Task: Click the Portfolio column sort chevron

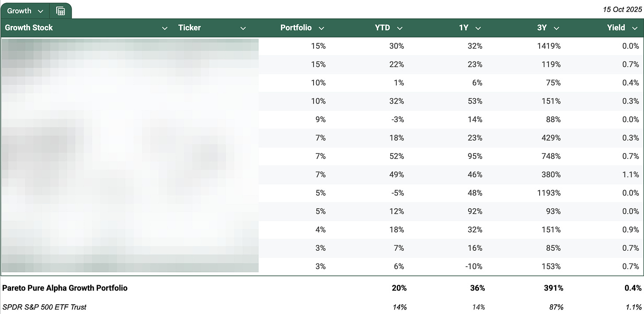Action: (321, 27)
